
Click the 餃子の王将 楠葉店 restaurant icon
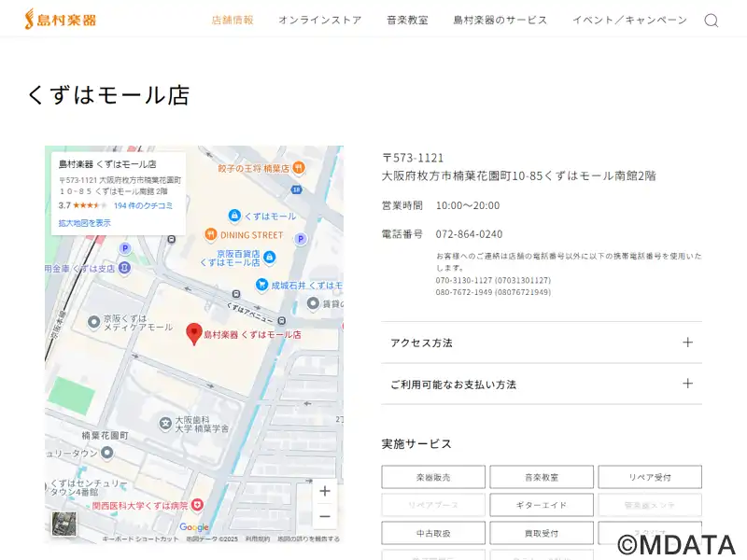(x=298, y=168)
